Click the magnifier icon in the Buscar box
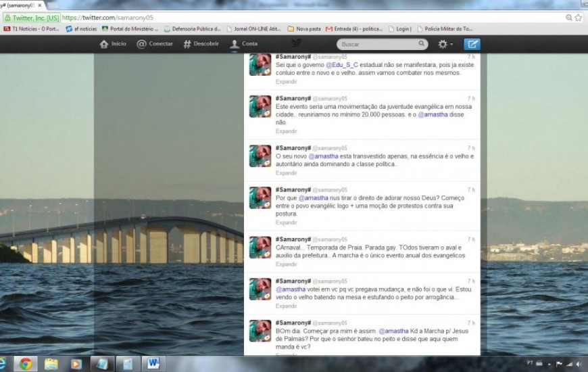 point(421,44)
